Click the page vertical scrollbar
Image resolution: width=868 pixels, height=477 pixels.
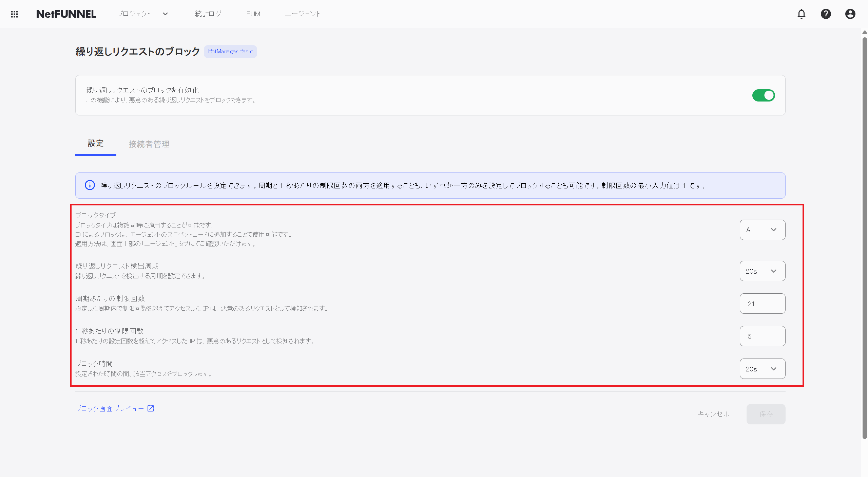(x=864, y=238)
